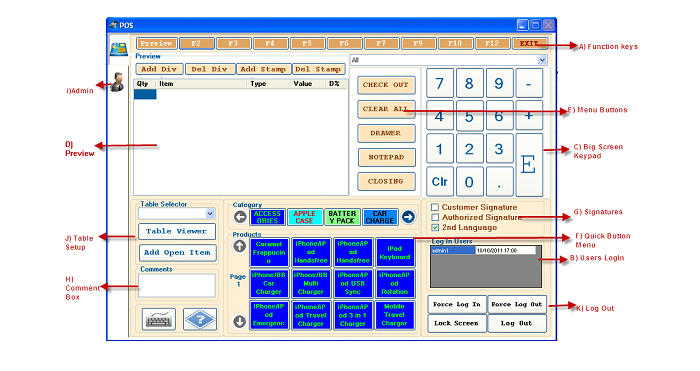The width and height of the screenshot is (700, 371).
Task: Add iPhone/iPod Rotation product
Action: (x=395, y=283)
